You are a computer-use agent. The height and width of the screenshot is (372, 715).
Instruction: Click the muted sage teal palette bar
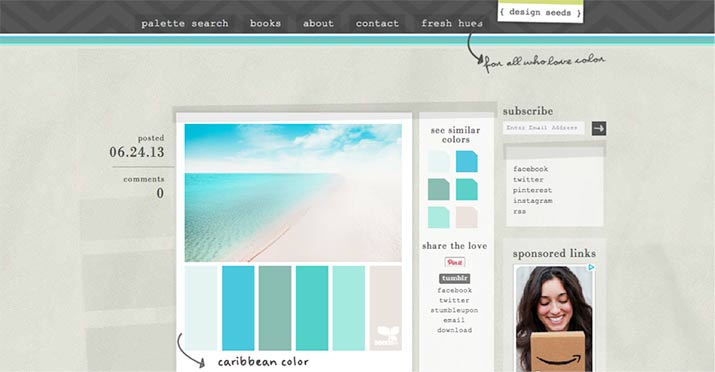275,308
